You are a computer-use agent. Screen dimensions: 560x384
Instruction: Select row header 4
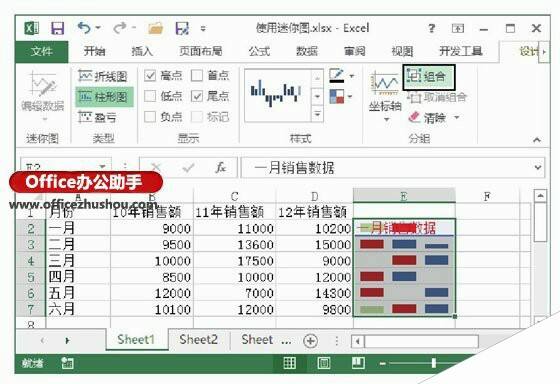[31, 260]
